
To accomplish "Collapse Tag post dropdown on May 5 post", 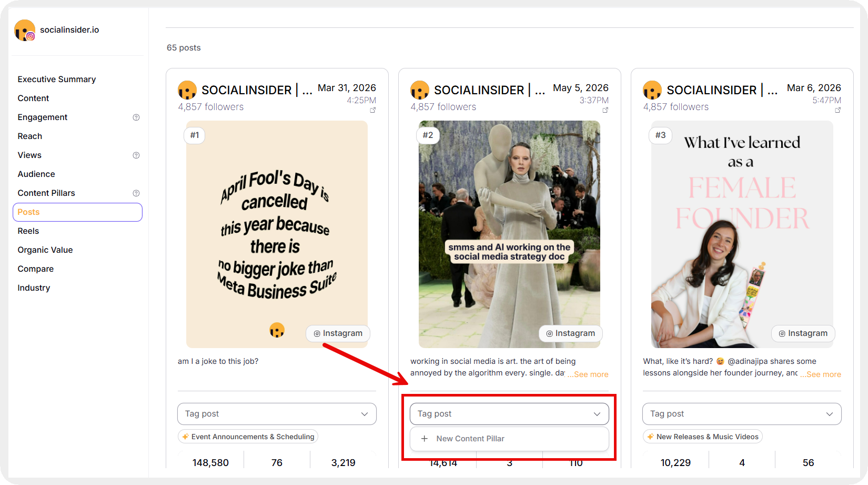I will (x=509, y=414).
